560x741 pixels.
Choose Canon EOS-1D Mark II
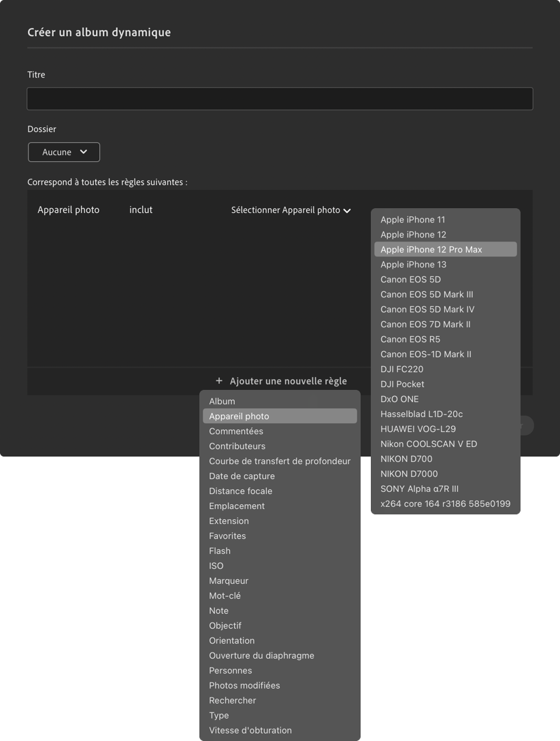[x=446, y=355]
